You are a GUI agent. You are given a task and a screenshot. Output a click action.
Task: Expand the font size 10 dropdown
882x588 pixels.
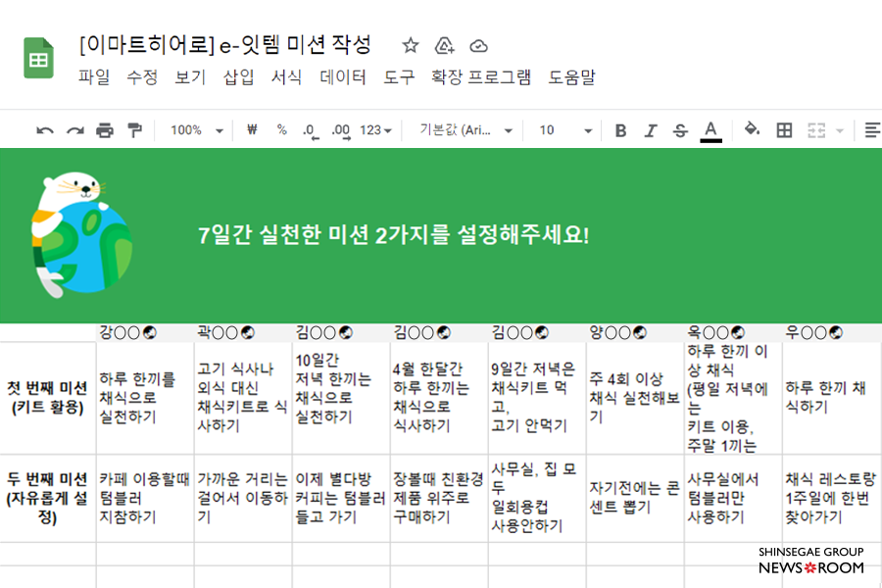coord(566,130)
